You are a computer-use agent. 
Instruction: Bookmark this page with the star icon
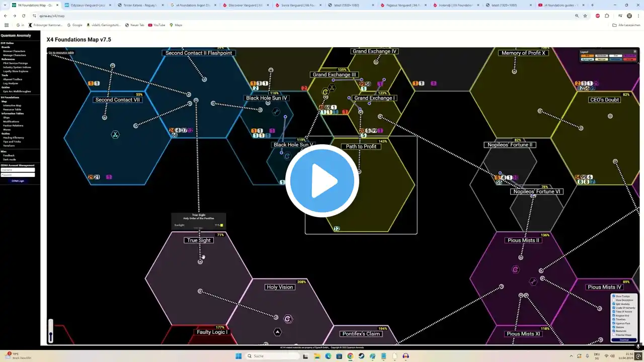click(585, 16)
